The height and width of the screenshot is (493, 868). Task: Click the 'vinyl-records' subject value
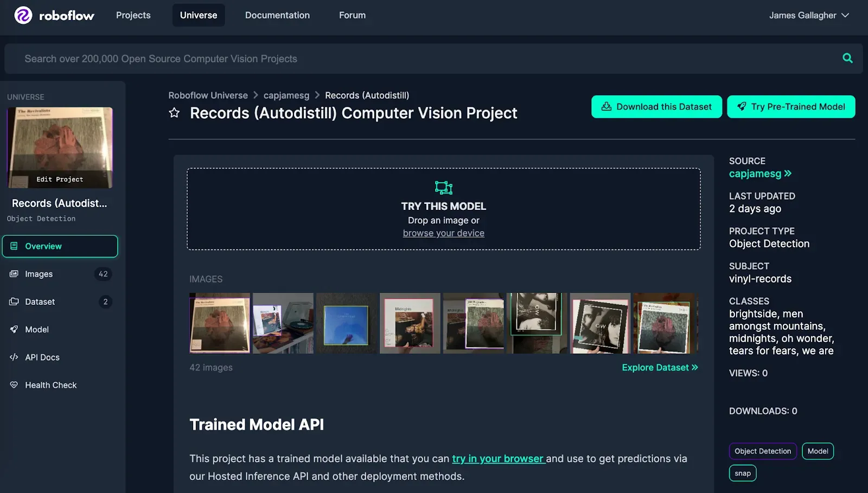760,279
